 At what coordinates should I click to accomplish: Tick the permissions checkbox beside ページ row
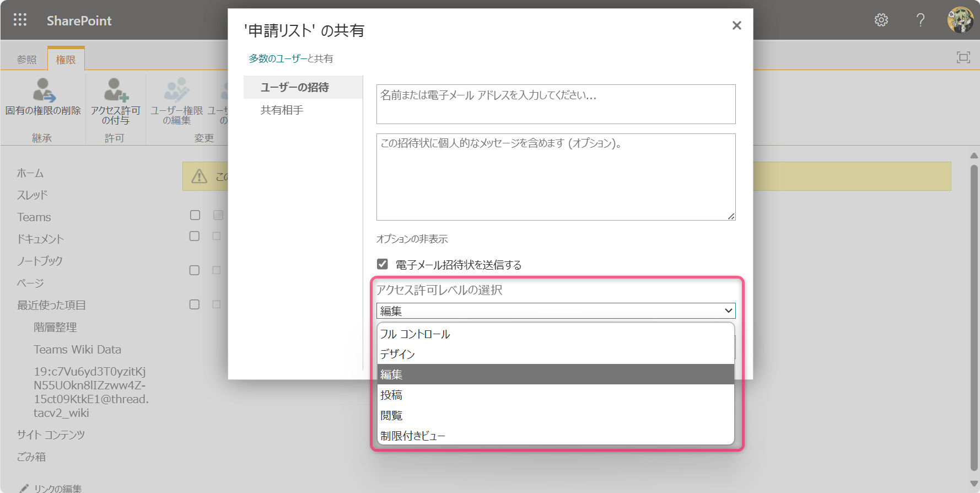195,270
